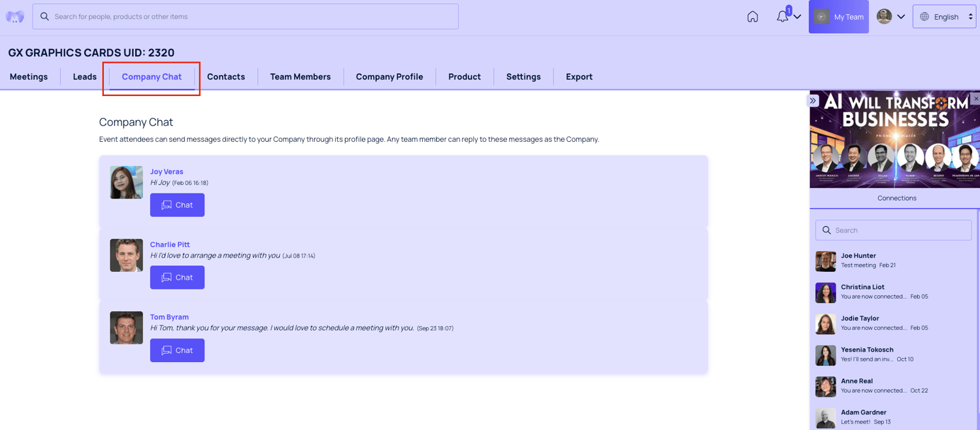This screenshot has height=430, width=980.
Task: Open conversation with Adam Gardner
Action: (x=893, y=418)
